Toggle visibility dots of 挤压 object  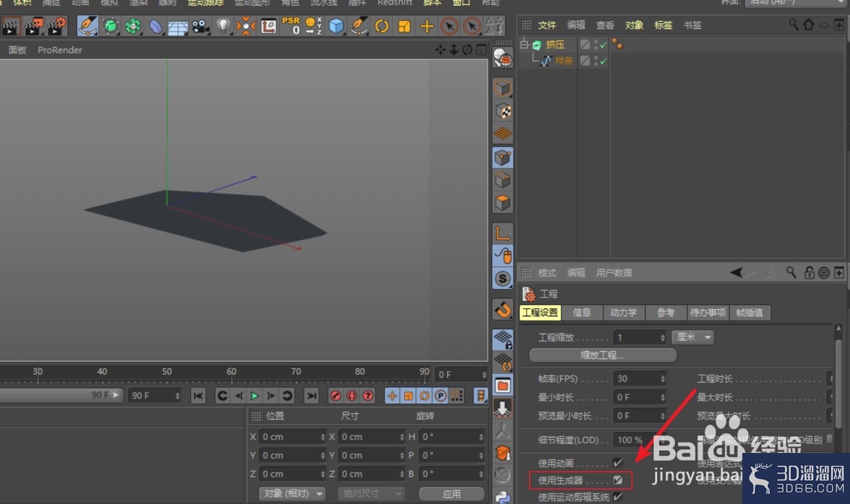click(596, 45)
